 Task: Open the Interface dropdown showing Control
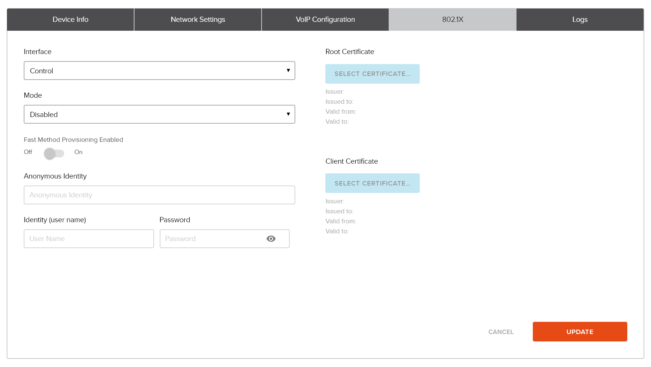click(159, 71)
